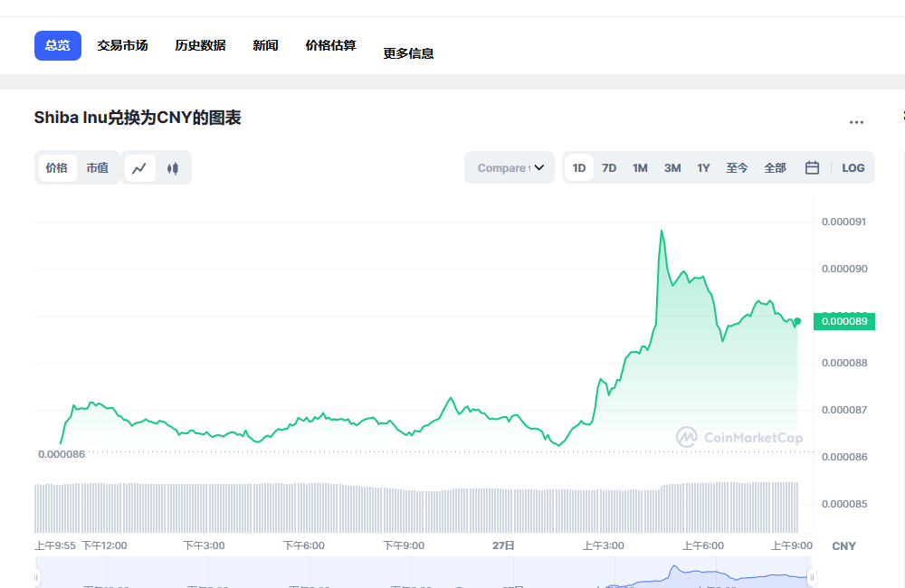Open the 更多信息 more info tab
This screenshot has height=588, width=905.
click(409, 53)
